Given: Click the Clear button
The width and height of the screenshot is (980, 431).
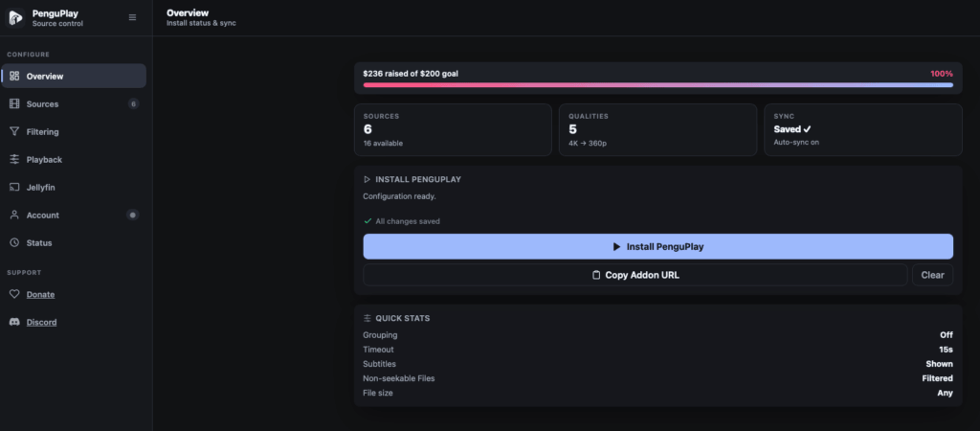Looking at the screenshot, I should (x=932, y=275).
